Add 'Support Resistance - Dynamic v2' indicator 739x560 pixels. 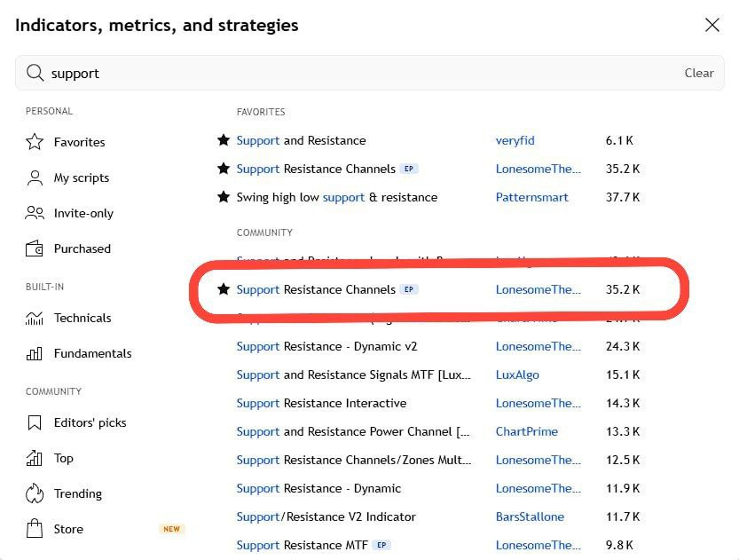[326, 346]
